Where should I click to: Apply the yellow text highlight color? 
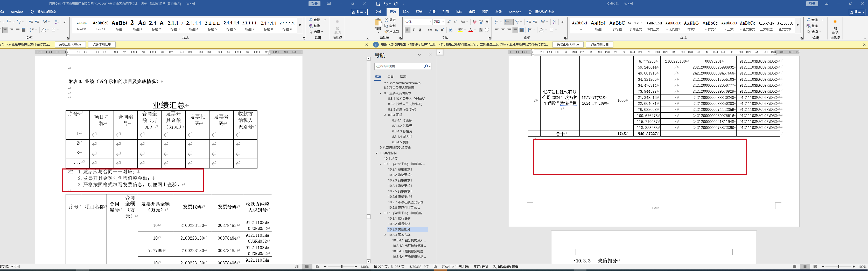tap(460, 30)
